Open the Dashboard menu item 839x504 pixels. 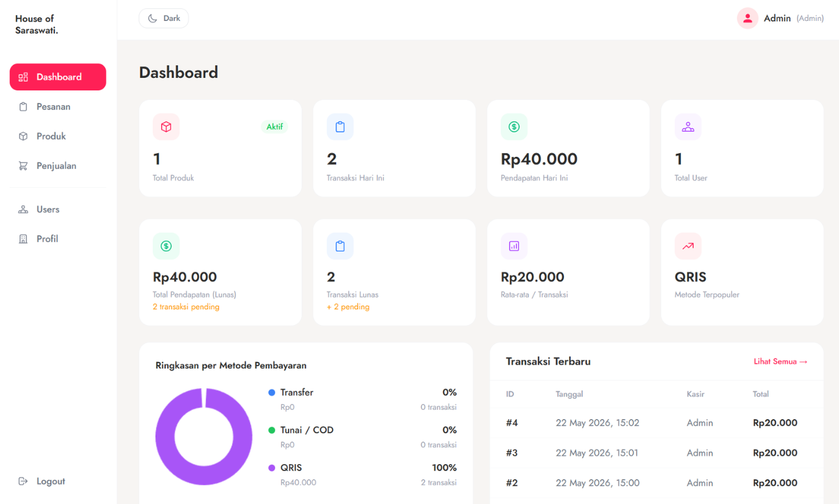[x=58, y=77]
